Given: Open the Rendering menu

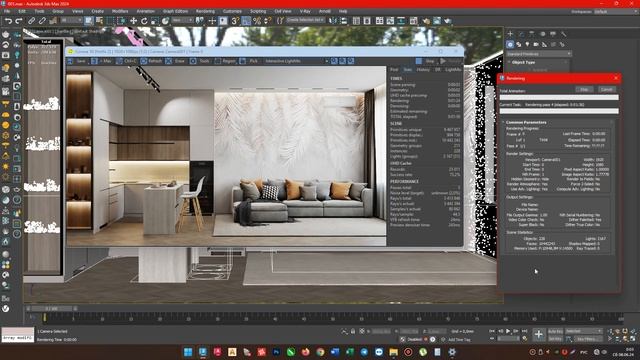Looking at the screenshot, I should point(205,11).
